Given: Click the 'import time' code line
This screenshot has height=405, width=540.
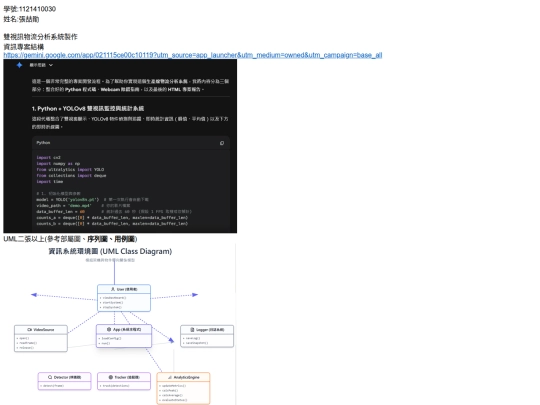Looking at the screenshot, I should (50, 181).
